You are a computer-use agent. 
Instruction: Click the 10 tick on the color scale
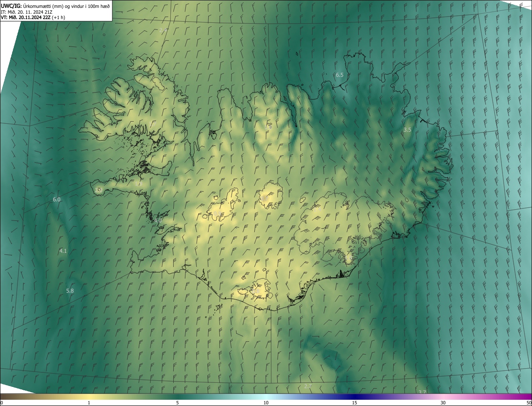(x=266, y=403)
